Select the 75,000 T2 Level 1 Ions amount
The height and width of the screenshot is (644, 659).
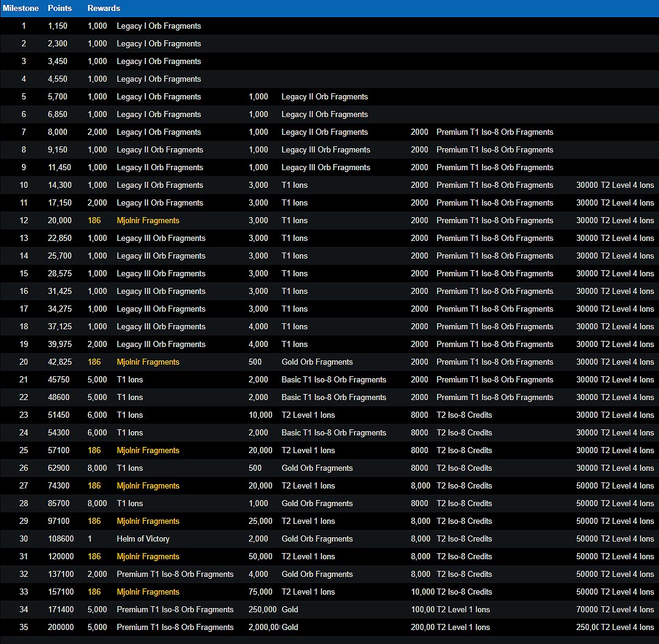pos(261,592)
